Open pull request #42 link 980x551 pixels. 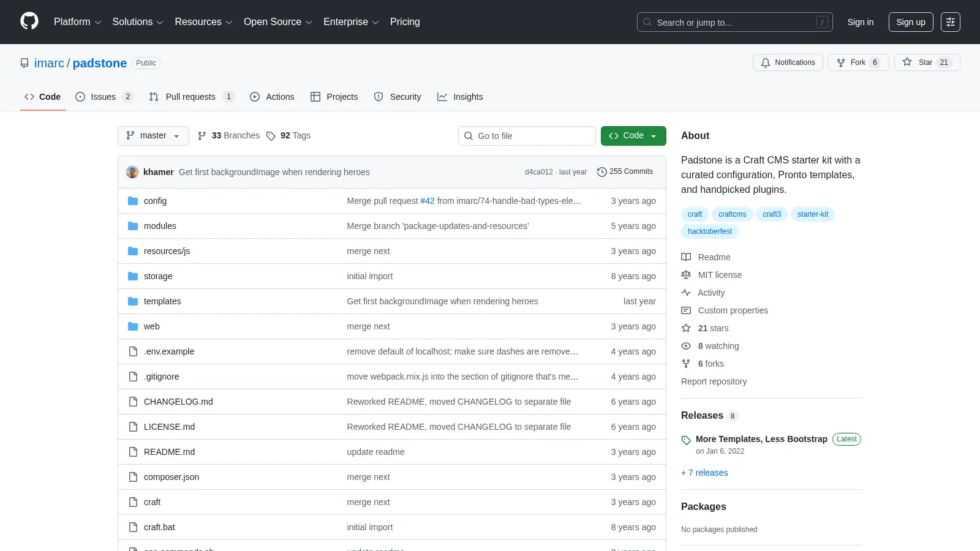pyautogui.click(x=428, y=201)
